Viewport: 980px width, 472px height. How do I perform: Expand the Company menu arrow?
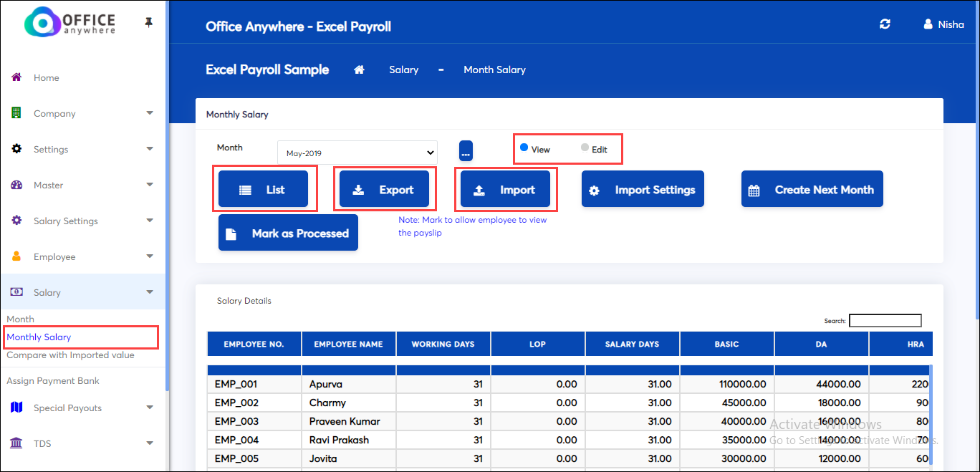150,113
